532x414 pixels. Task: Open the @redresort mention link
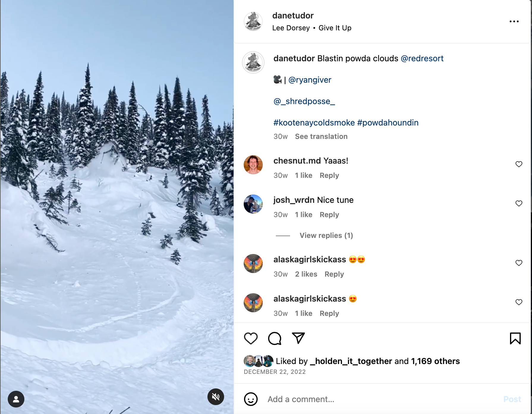[x=422, y=59]
